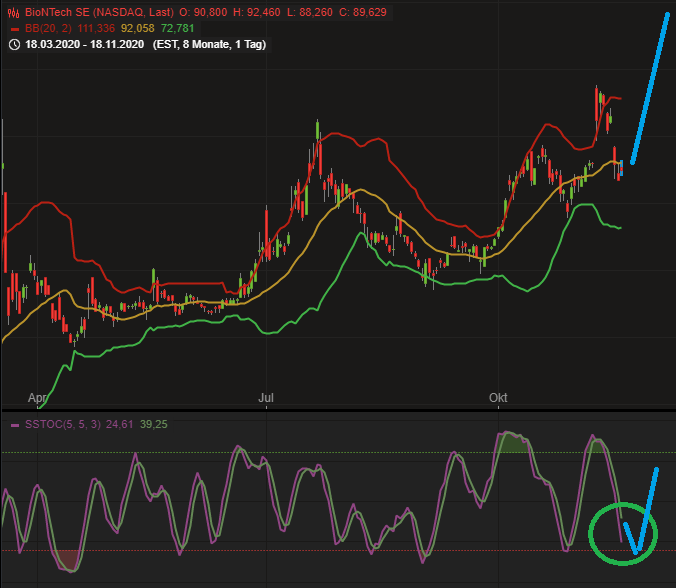Click the candlestick chart type icon
The image size is (676, 588).
(x=14, y=13)
